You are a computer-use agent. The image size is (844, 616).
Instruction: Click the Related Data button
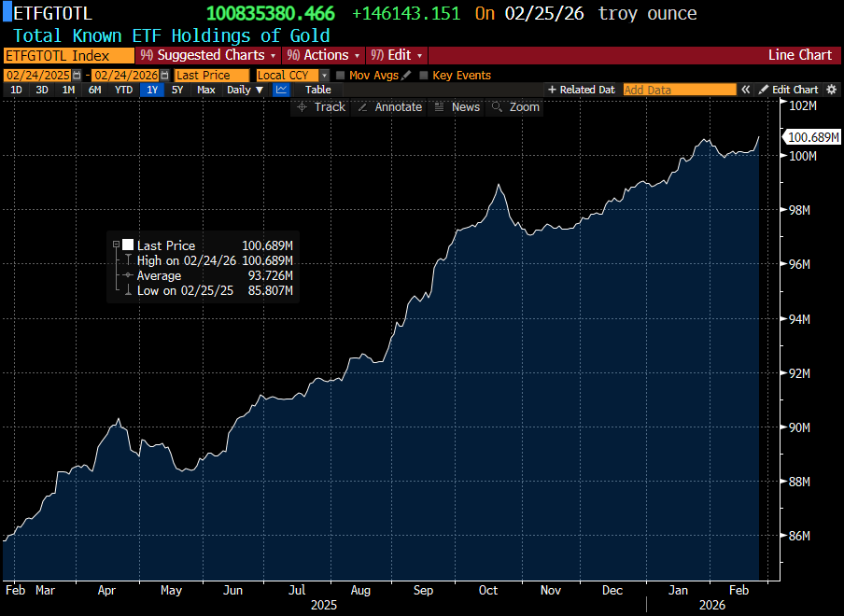point(582,90)
